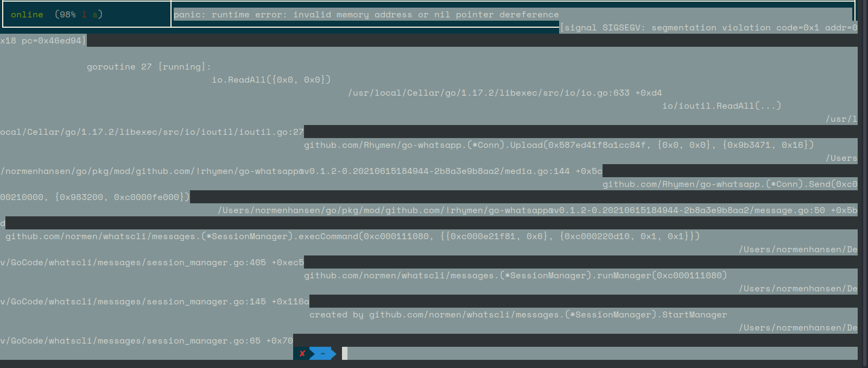This screenshot has height=368, width=868.
Task: Click the 'panic: runtime error' message line
Action: (x=366, y=15)
